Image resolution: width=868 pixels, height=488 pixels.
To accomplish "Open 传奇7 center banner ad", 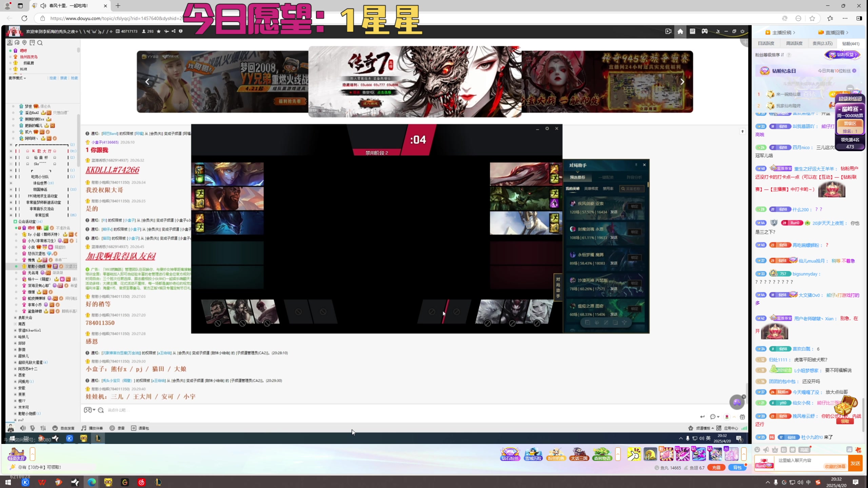I will [415, 82].
